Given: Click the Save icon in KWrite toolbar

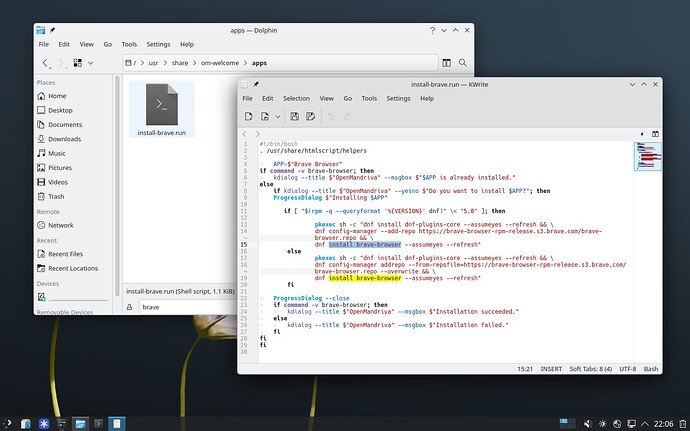Looking at the screenshot, I should point(294,116).
